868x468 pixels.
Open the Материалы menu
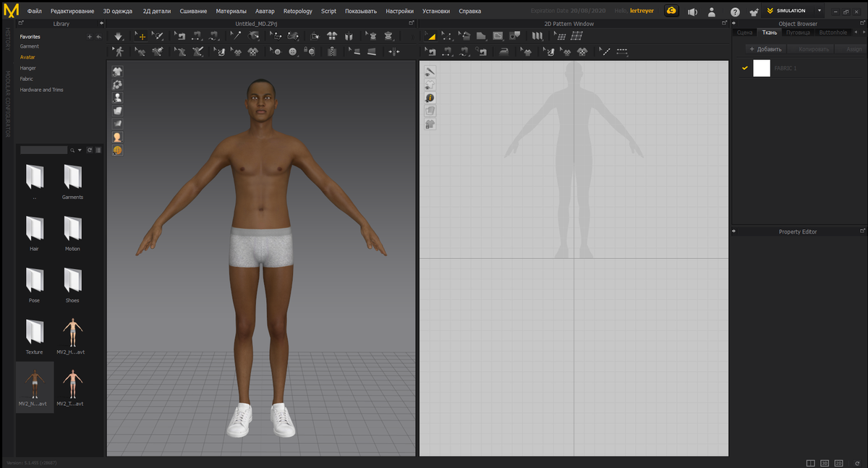pos(231,12)
